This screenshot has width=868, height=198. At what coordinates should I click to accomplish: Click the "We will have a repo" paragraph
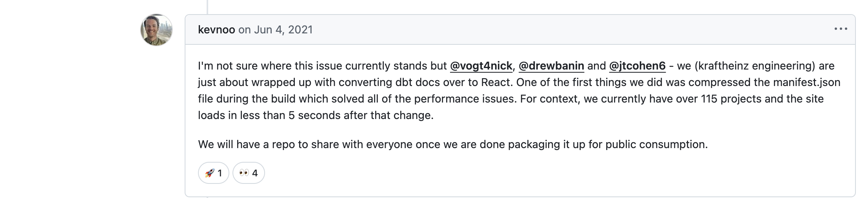click(452, 145)
